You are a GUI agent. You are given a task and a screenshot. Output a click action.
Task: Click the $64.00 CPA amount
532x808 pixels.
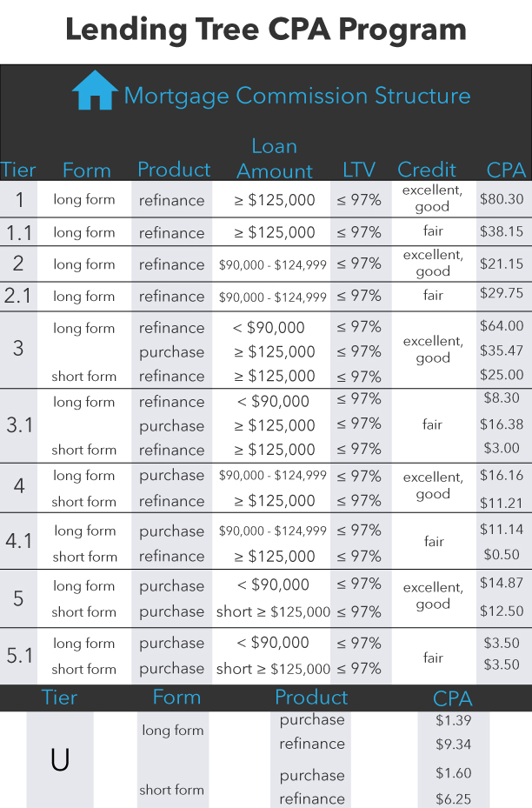[502, 326]
